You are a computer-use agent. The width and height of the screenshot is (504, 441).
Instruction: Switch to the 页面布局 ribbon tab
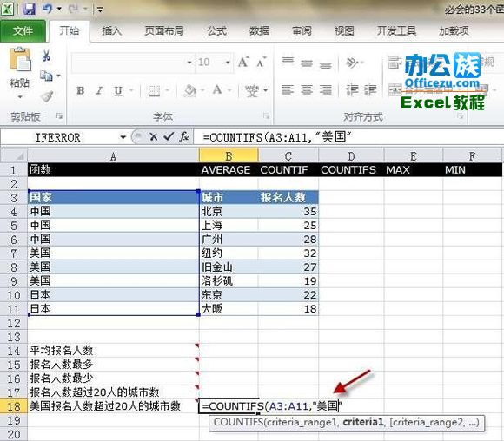point(164,31)
